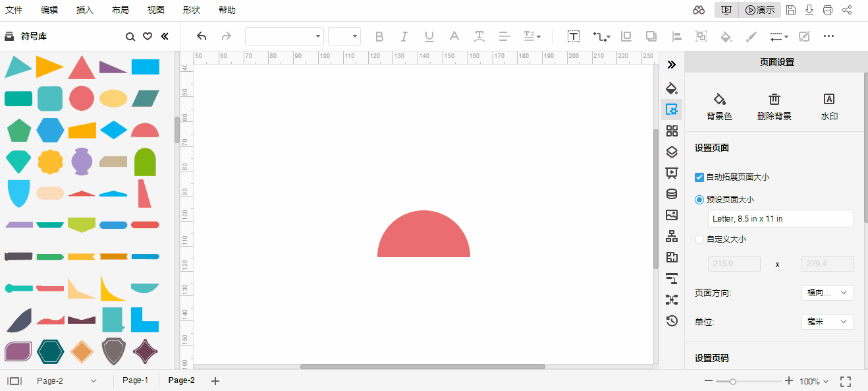Click the Download export icon
The height and width of the screenshot is (391, 868).
809,10
